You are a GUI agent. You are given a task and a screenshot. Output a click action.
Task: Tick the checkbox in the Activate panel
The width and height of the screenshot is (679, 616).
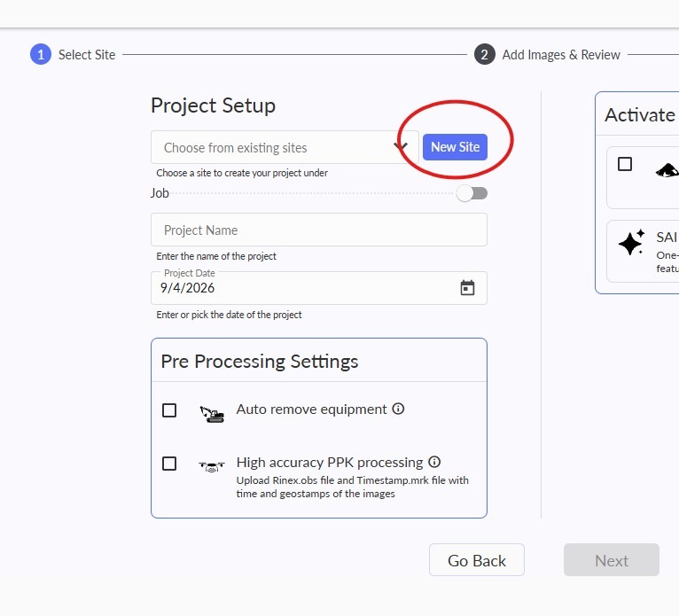pyautogui.click(x=624, y=164)
